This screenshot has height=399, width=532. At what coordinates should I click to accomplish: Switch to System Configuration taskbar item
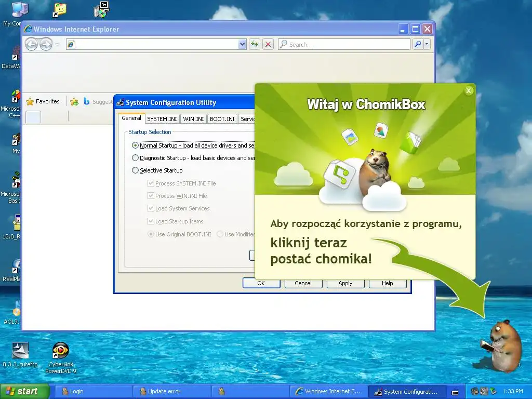pos(407,392)
